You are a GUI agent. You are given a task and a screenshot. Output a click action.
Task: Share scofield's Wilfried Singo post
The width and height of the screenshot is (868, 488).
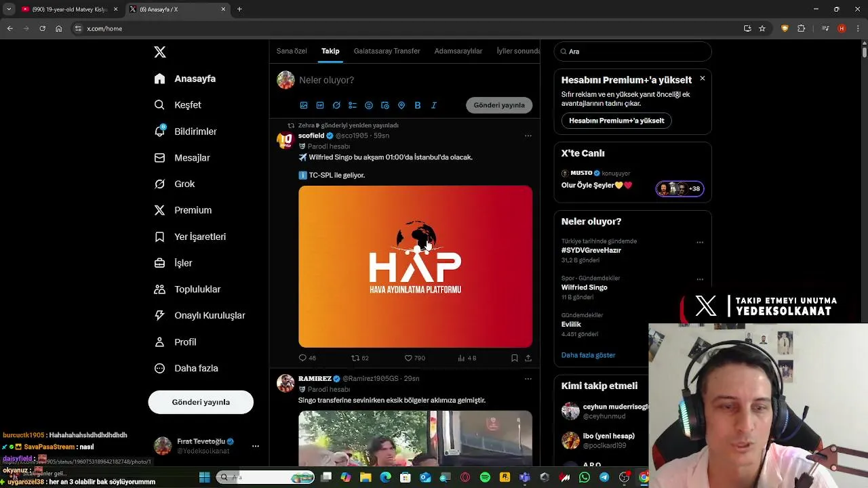point(528,358)
